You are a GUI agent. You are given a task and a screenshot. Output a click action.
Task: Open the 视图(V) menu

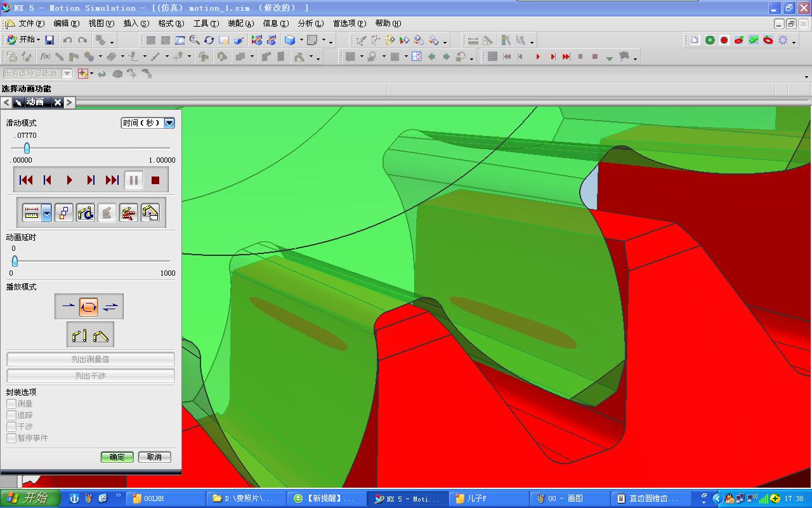[101, 23]
